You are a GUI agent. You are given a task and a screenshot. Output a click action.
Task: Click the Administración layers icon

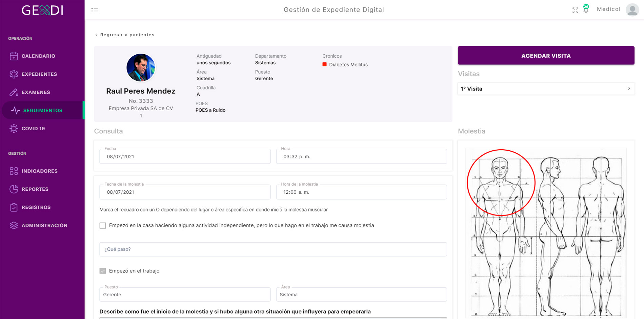click(x=14, y=225)
